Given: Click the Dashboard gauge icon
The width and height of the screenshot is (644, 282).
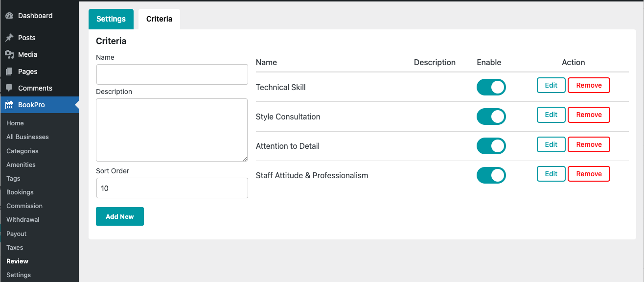Looking at the screenshot, I should point(9,16).
